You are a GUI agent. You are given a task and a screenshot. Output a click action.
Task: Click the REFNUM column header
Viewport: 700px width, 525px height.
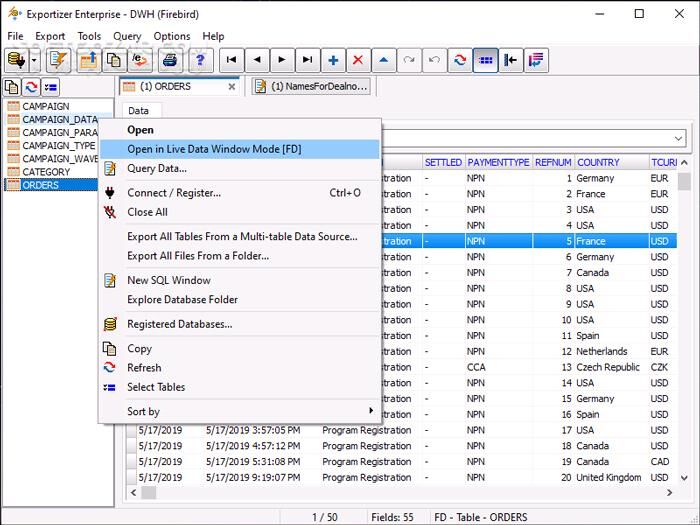coord(553,162)
